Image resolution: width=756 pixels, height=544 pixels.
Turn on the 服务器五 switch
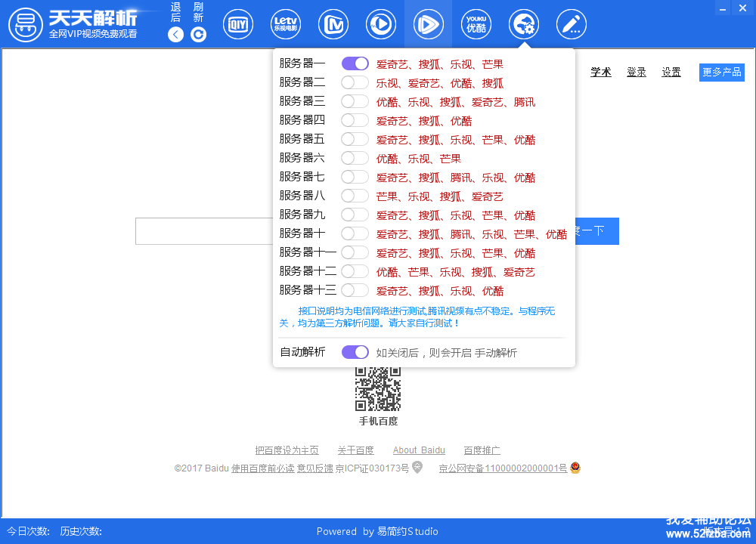tap(355, 139)
